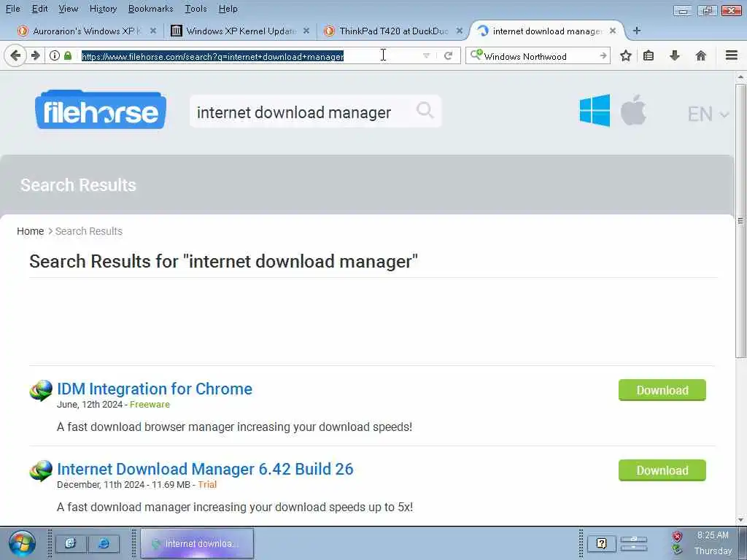747x560 pixels.
Task: Open the Help menu
Action: 228,9
